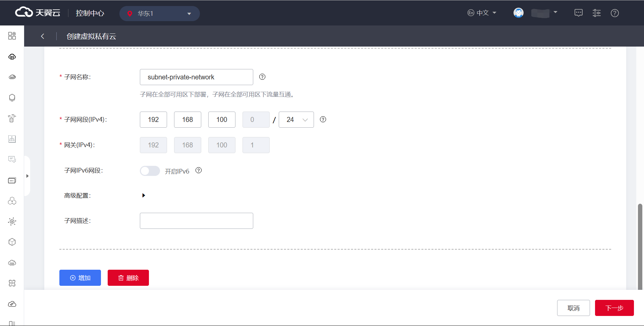Screen dimensions: 644x326
Task: Open the 中文 language dropdown
Action: 482,13
